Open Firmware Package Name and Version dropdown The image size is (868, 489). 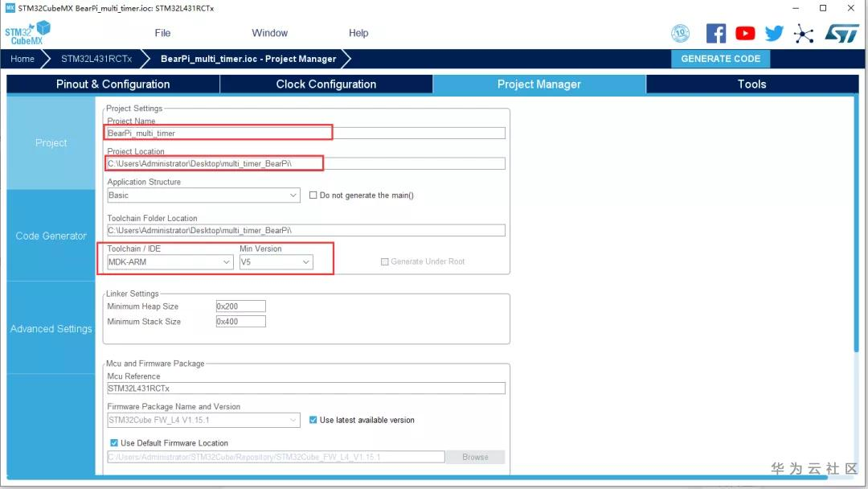pos(203,420)
